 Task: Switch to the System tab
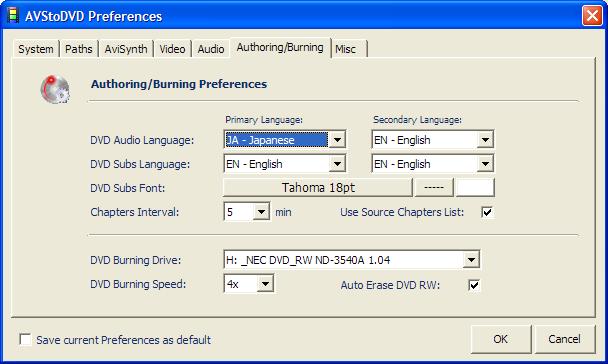tap(36, 49)
